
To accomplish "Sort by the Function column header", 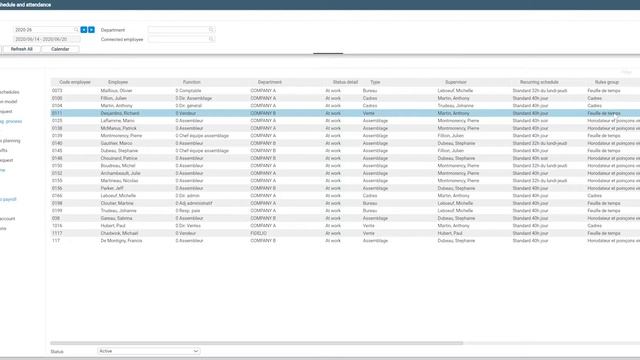I will coord(191,82).
